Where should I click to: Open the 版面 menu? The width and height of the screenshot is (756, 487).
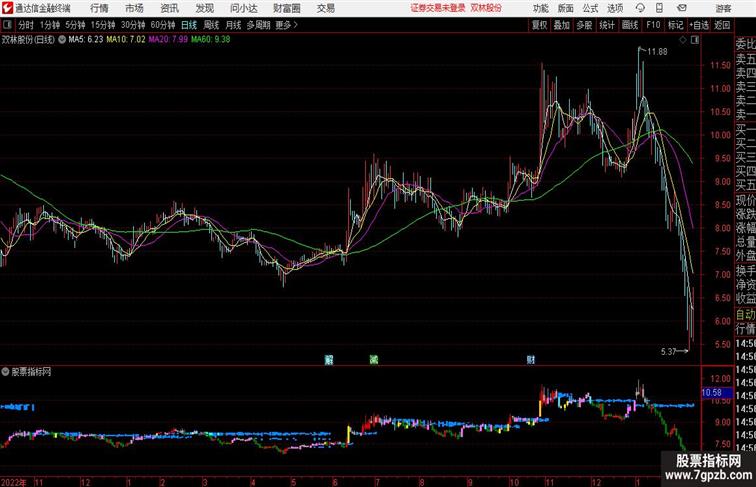pyautogui.click(x=565, y=8)
